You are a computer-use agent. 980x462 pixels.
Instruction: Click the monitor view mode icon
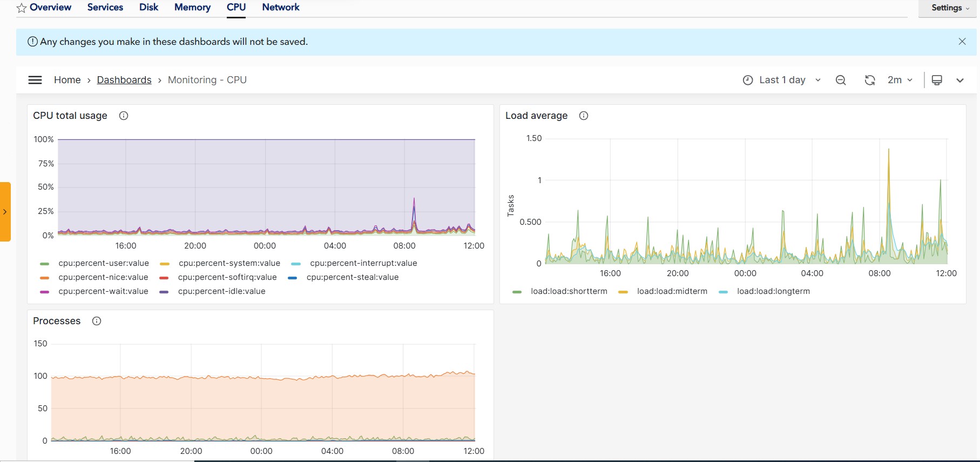click(937, 80)
